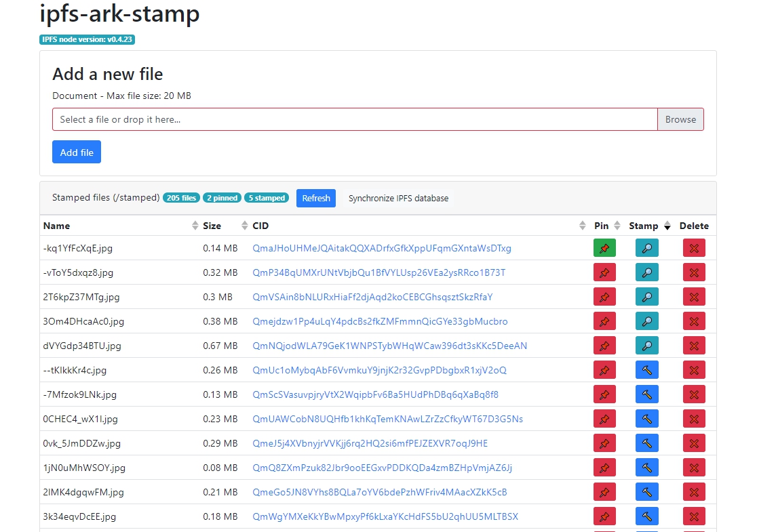Delete the file 2IMK4dgqwFM.jpg
757x532 pixels.
pyautogui.click(x=694, y=492)
